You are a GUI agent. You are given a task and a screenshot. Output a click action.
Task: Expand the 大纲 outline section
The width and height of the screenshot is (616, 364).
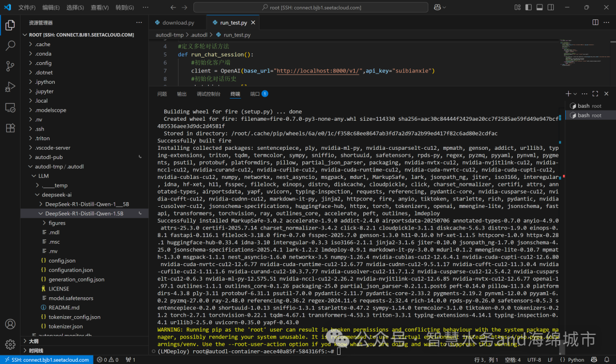pyautogui.click(x=85, y=341)
